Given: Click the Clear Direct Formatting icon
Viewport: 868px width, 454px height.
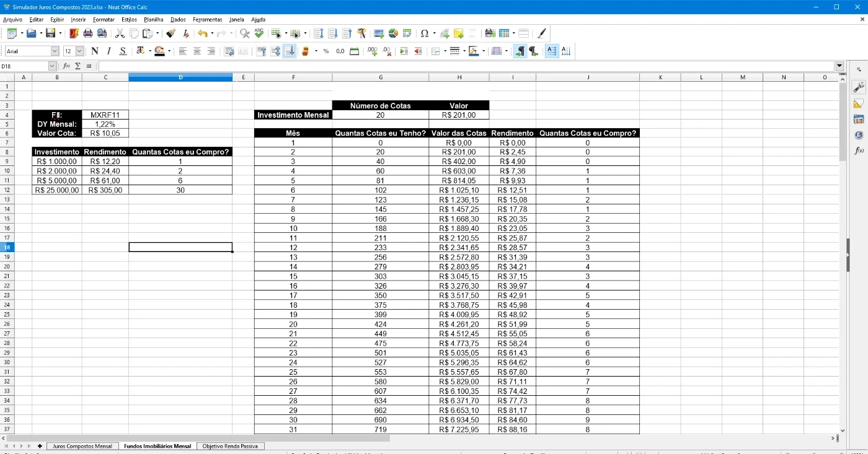Looking at the screenshot, I should (x=185, y=33).
